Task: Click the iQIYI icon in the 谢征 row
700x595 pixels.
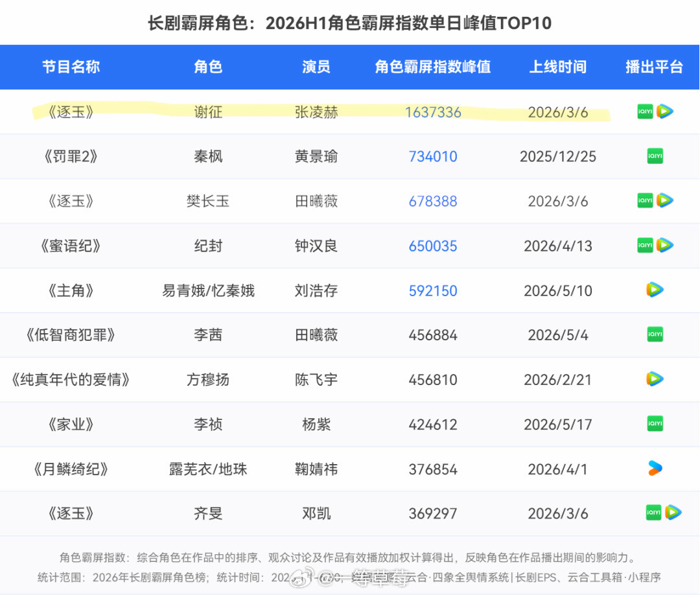Action: coord(645,111)
